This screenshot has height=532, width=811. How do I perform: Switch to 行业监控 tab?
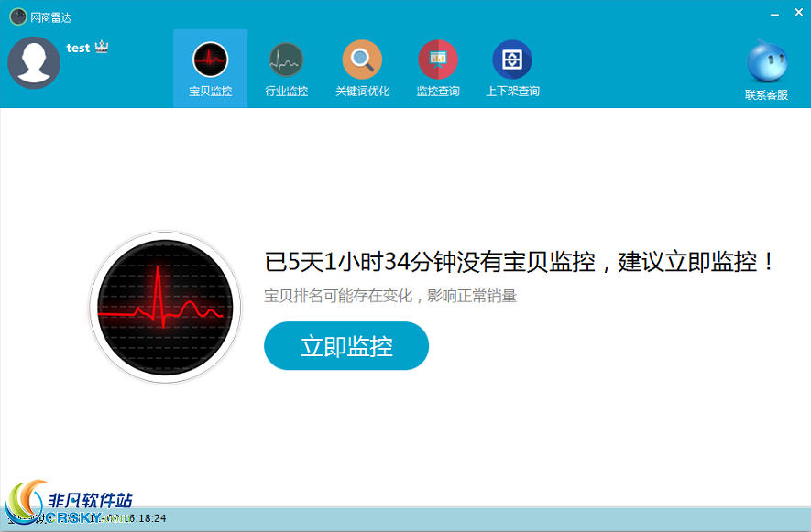pyautogui.click(x=286, y=69)
